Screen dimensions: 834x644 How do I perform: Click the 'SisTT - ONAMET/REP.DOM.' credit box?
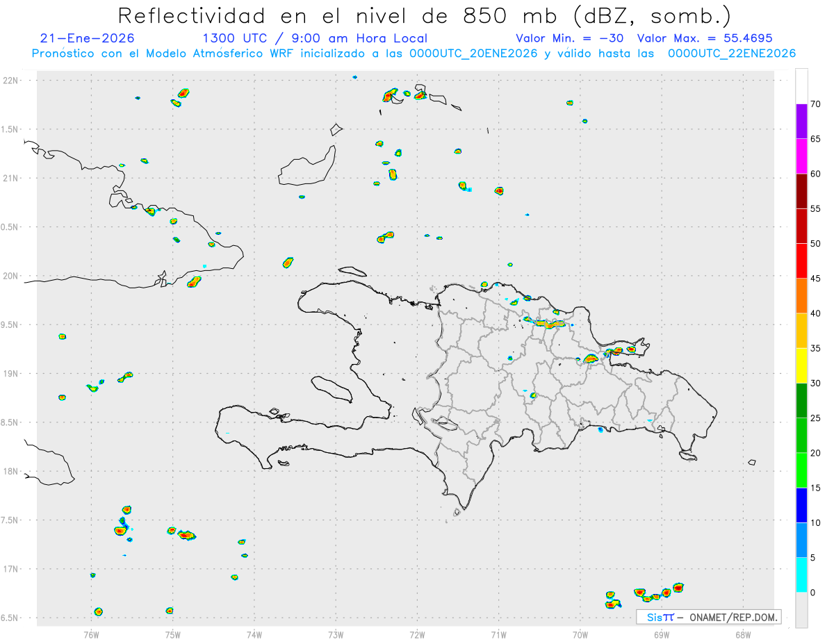point(709,617)
